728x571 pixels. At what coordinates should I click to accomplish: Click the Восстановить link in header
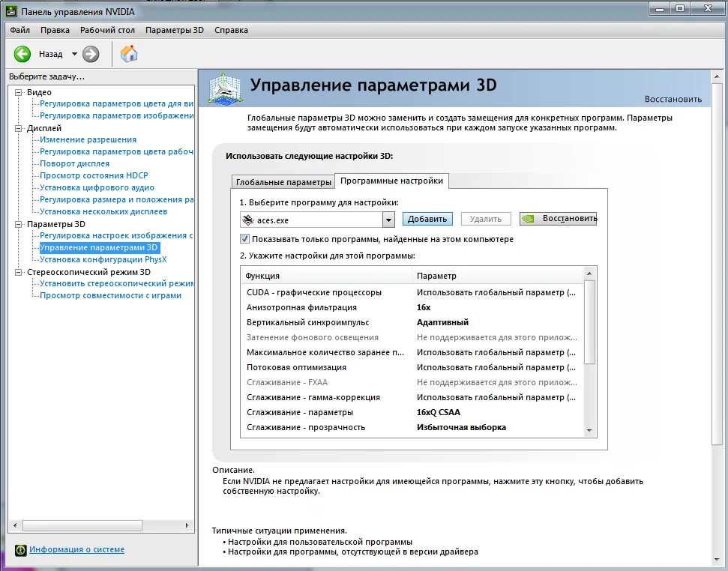pyautogui.click(x=673, y=99)
